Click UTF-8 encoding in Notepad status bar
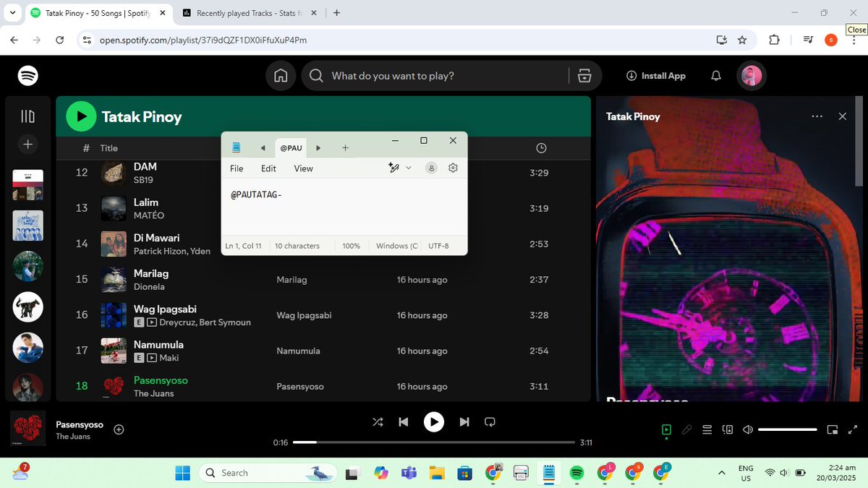This screenshot has height=488, width=868. click(x=438, y=246)
